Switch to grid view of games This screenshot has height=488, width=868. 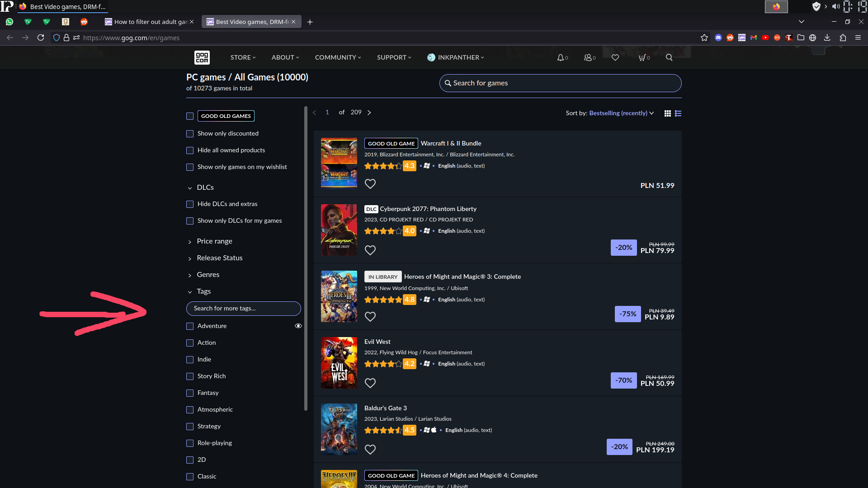(668, 113)
